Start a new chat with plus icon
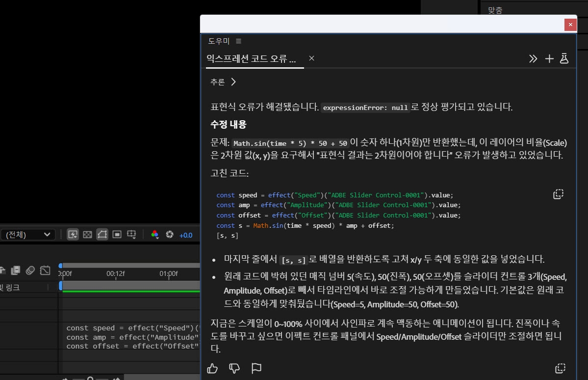Image resolution: width=588 pixels, height=380 pixels. (549, 58)
